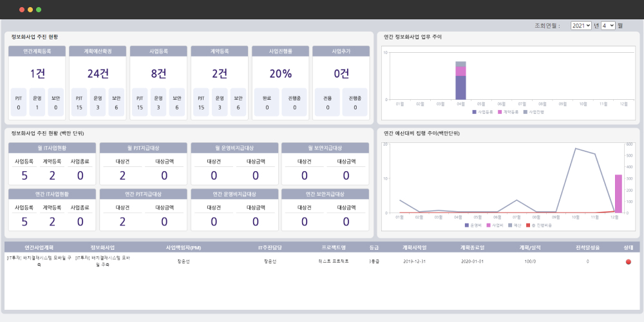The height and width of the screenshot is (322, 644).
Task: Click the 프로젝트명 column header
Action: pos(334,247)
